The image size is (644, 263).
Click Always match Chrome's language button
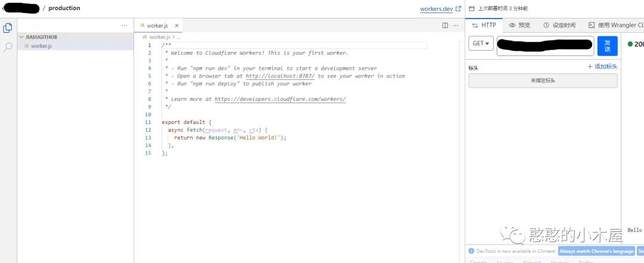pyautogui.click(x=596, y=251)
